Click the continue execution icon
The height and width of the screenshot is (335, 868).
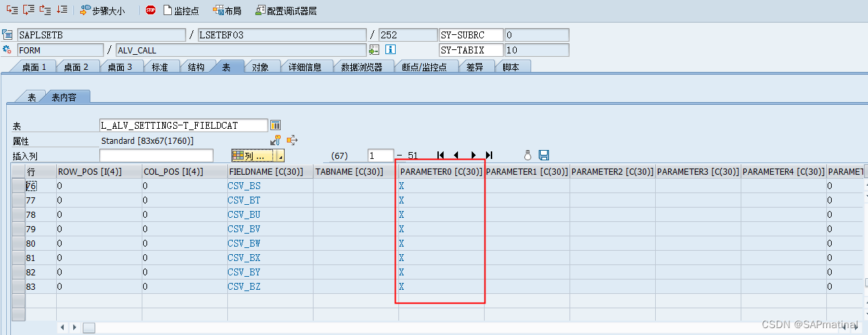click(62, 10)
